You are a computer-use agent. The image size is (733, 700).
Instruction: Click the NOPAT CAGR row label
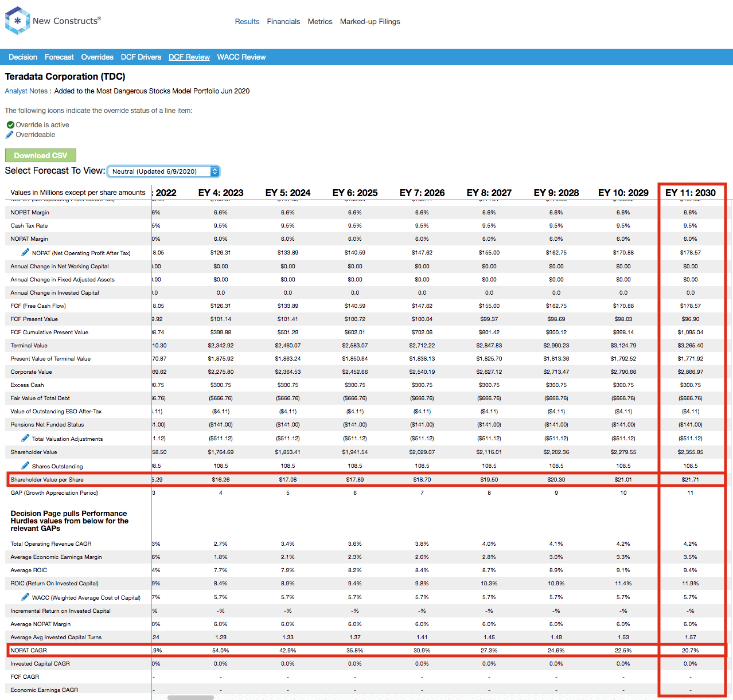tap(29, 650)
